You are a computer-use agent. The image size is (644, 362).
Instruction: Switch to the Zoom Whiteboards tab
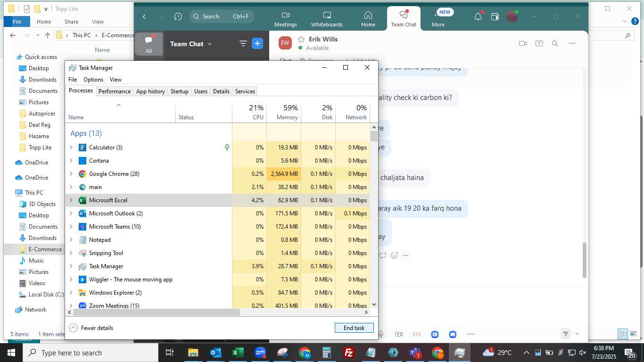point(327,19)
